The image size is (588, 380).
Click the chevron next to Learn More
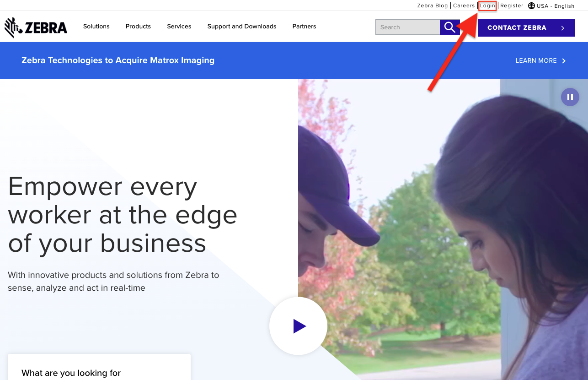point(564,61)
